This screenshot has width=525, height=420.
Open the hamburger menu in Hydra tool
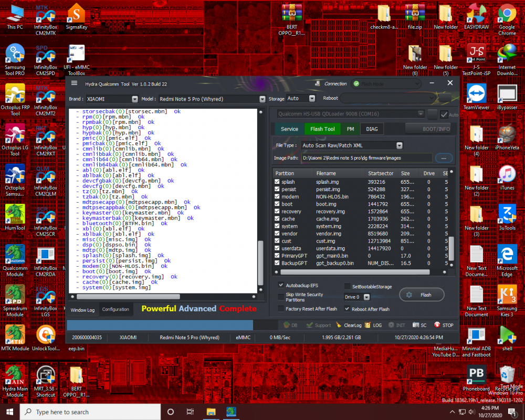coord(75,83)
